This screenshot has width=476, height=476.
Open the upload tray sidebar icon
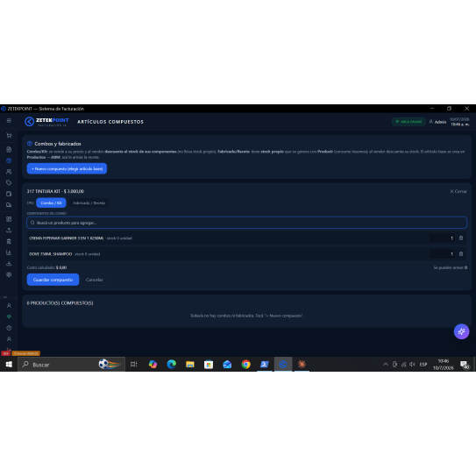[9, 230]
